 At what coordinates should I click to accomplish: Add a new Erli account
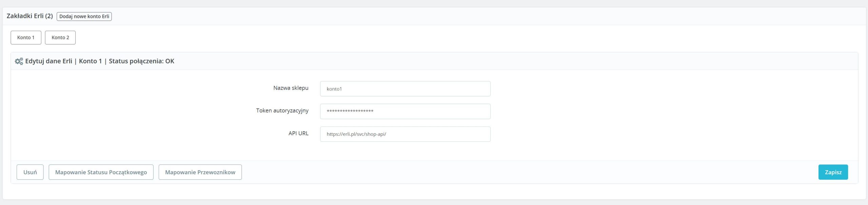pyautogui.click(x=84, y=16)
